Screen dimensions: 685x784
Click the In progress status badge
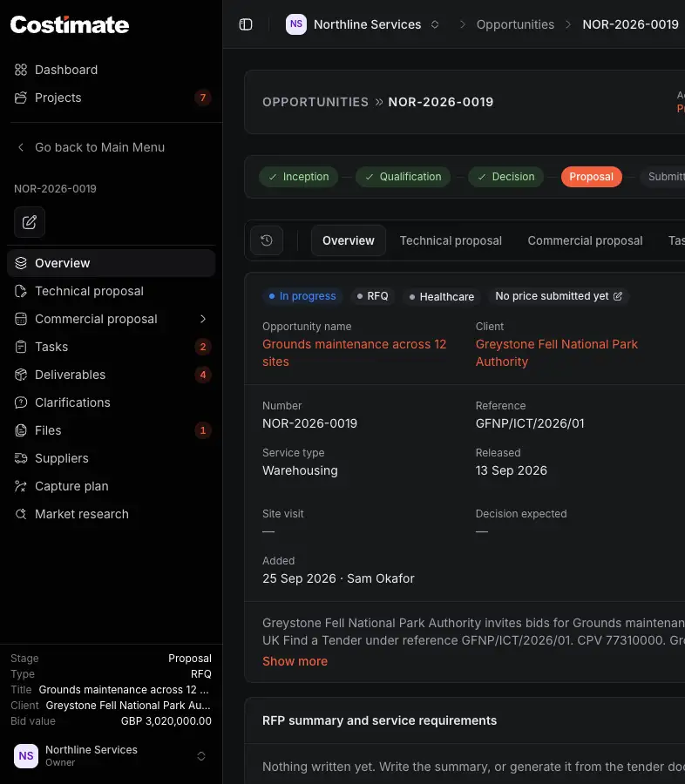pyautogui.click(x=302, y=296)
